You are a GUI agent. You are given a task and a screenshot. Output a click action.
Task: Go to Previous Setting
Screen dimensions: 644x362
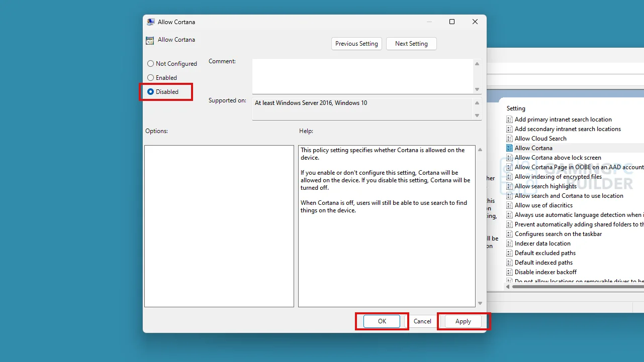pos(356,44)
